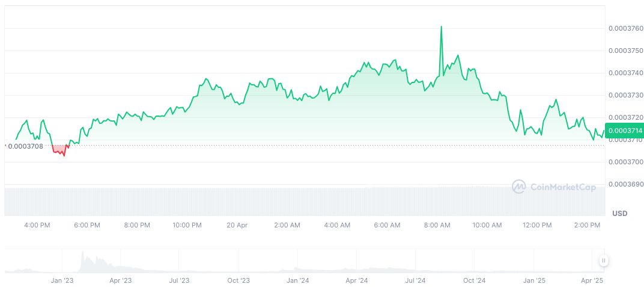Select Jan '23 on the range navigator
This screenshot has width=644, height=287.
coord(62,280)
